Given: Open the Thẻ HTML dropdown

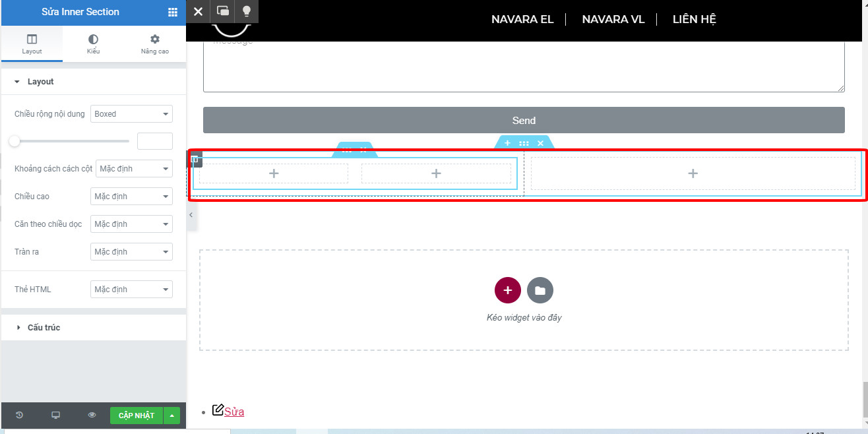Looking at the screenshot, I should pyautogui.click(x=131, y=290).
